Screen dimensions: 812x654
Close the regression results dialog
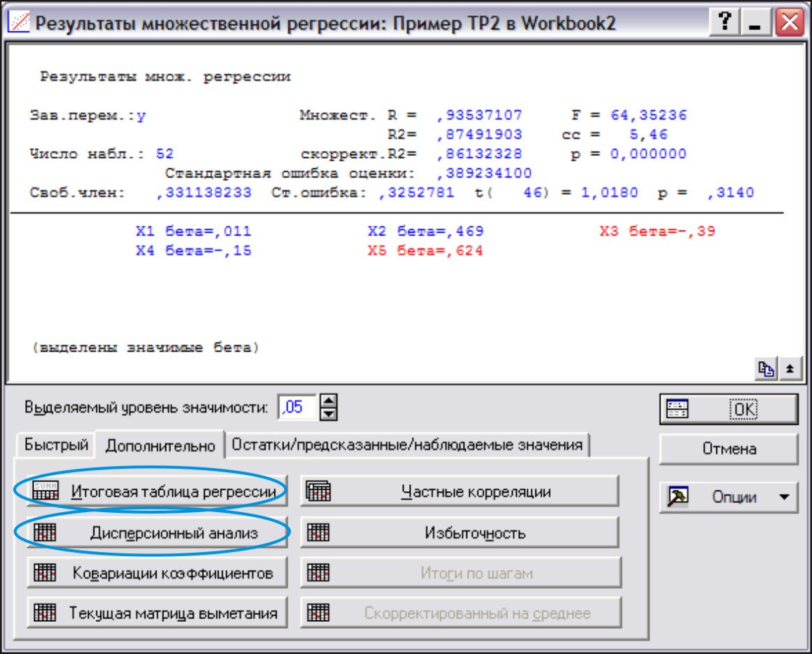[790, 22]
